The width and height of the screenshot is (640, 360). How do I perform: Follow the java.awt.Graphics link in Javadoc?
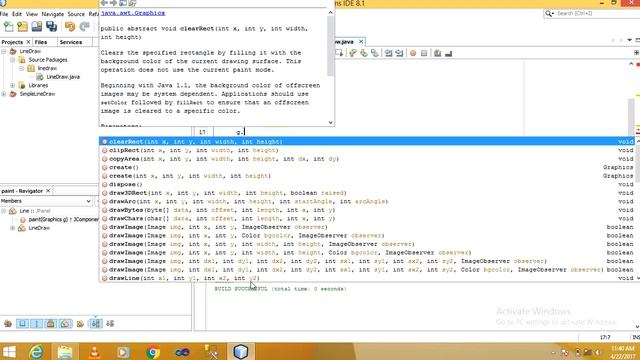pyautogui.click(x=133, y=13)
